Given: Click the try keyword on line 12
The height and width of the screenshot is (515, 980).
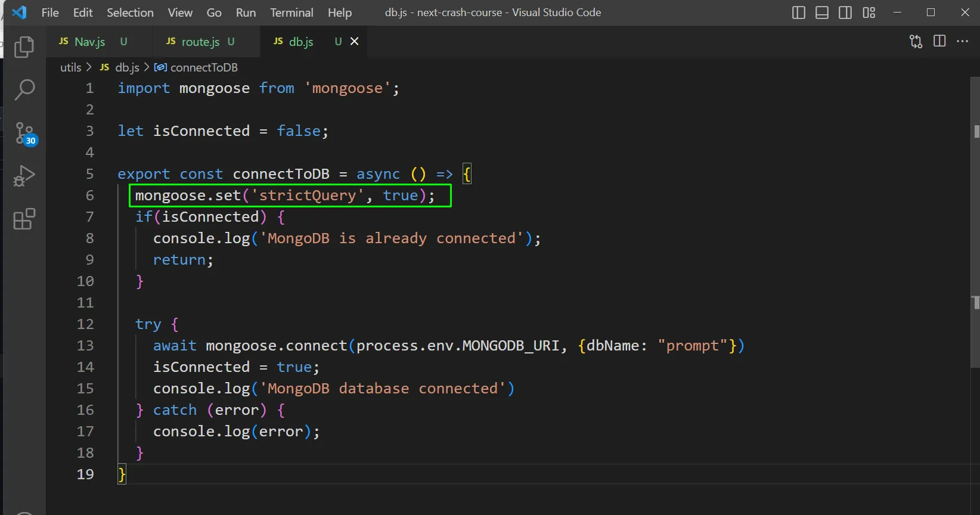Looking at the screenshot, I should (x=148, y=324).
